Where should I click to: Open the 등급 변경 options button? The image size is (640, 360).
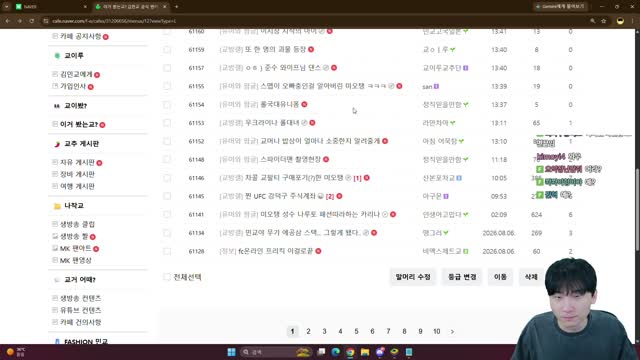point(462,277)
